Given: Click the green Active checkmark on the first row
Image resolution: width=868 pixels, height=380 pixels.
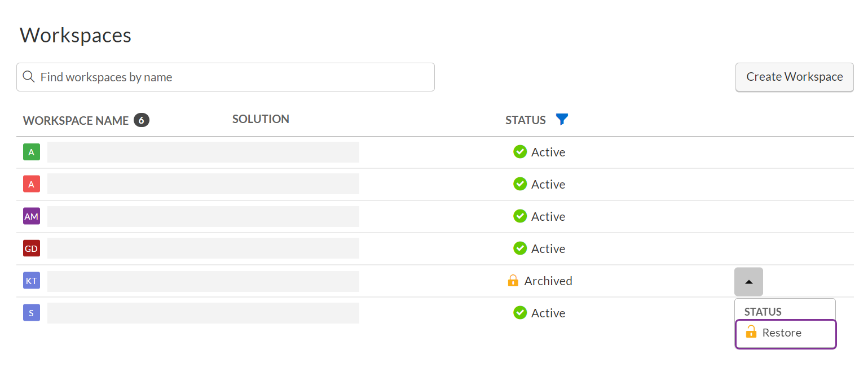Looking at the screenshot, I should tap(519, 151).
